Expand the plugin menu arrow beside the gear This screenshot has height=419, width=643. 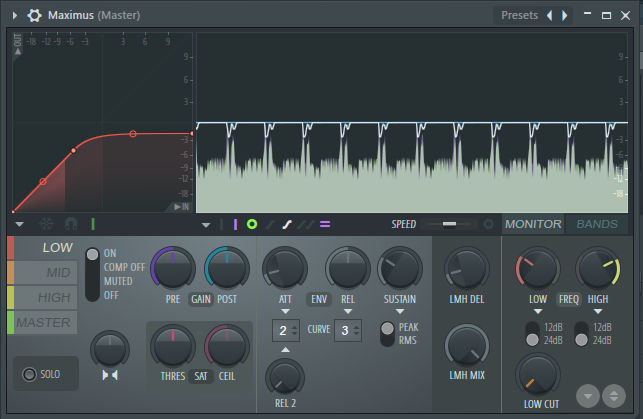point(15,16)
